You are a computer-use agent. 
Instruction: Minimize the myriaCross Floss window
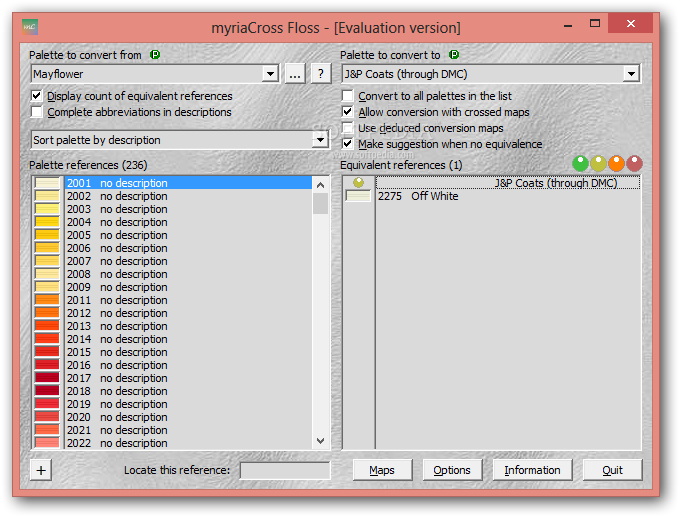pyautogui.click(x=568, y=24)
